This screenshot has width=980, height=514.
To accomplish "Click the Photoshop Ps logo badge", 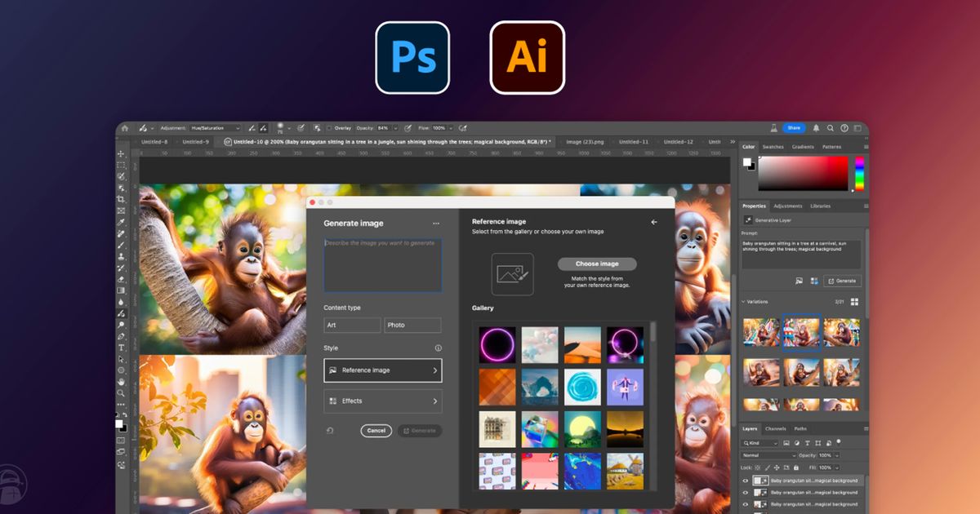I will (412, 57).
